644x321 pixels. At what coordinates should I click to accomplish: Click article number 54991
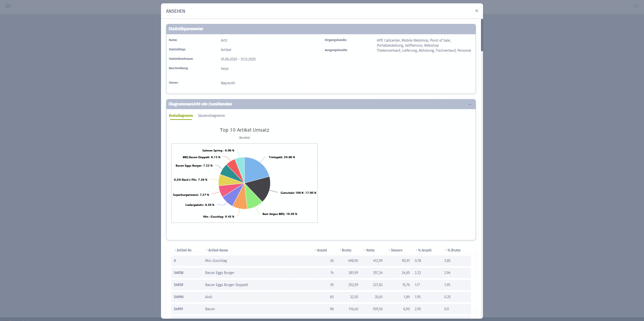coord(178,309)
